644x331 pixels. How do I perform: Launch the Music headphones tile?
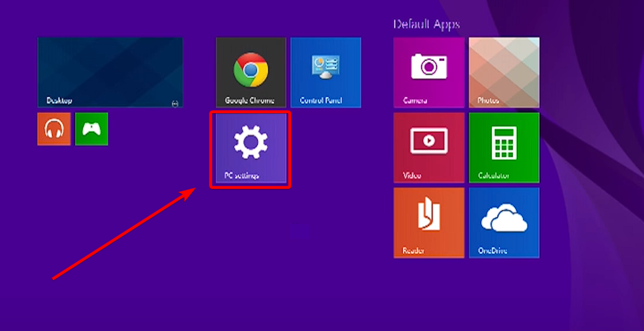(x=54, y=129)
